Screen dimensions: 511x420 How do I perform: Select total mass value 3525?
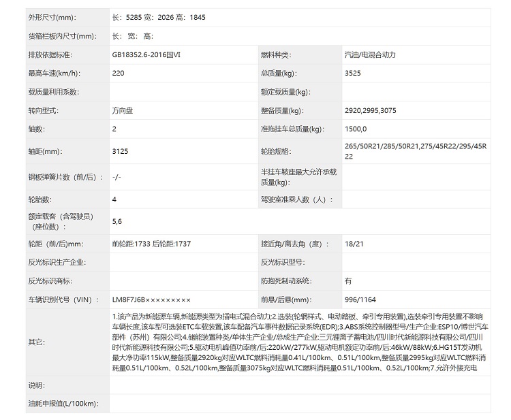353,74
